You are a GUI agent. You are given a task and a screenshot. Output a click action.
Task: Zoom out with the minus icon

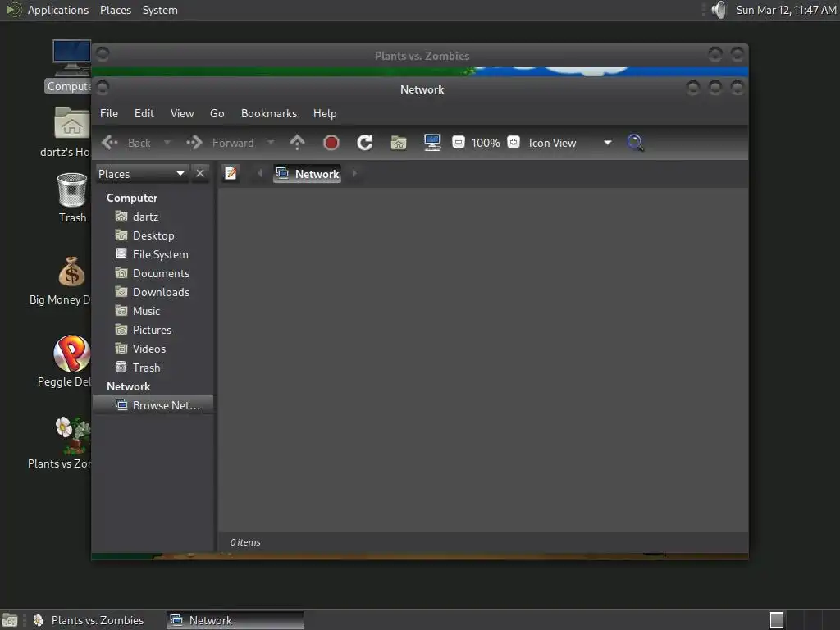point(458,142)
